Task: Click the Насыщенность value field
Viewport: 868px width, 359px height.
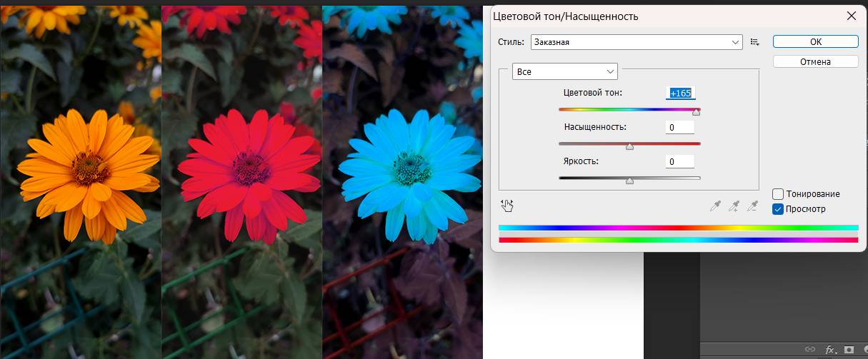Action: click(x=680, y=128)
